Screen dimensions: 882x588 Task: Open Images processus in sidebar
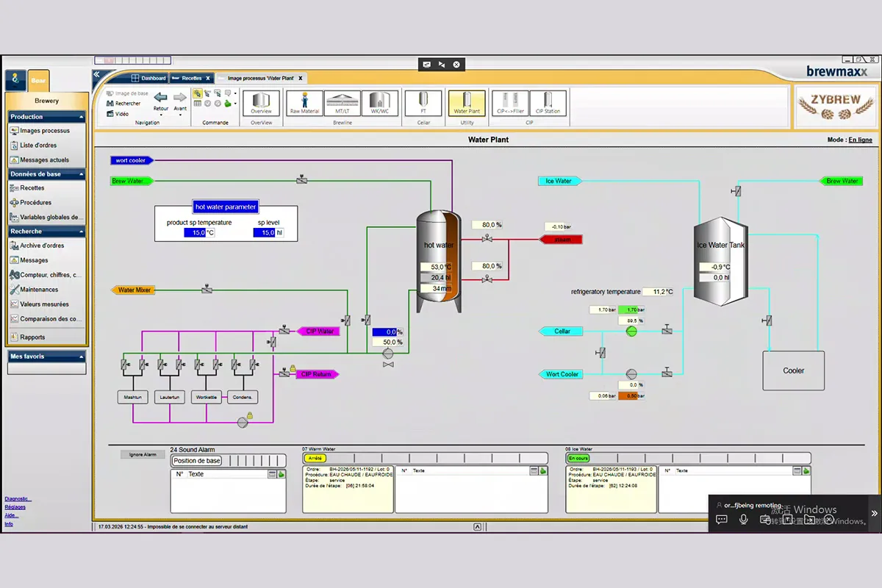46,131
